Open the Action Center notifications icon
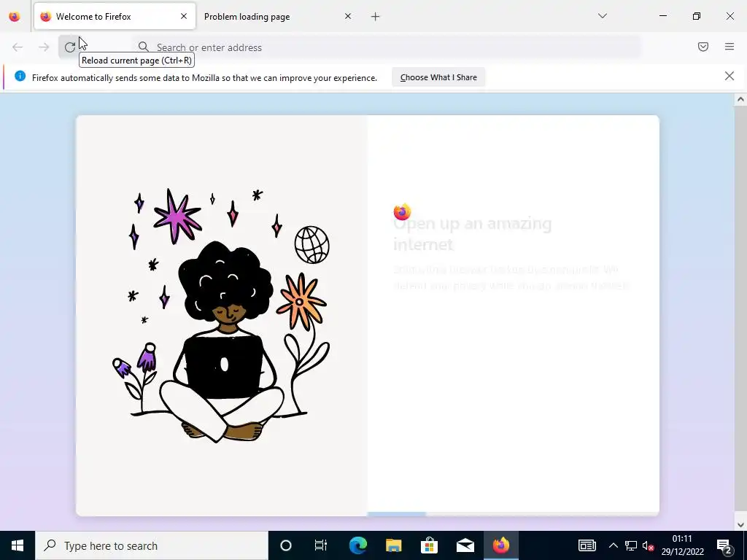747x560 pixels. 724,545
